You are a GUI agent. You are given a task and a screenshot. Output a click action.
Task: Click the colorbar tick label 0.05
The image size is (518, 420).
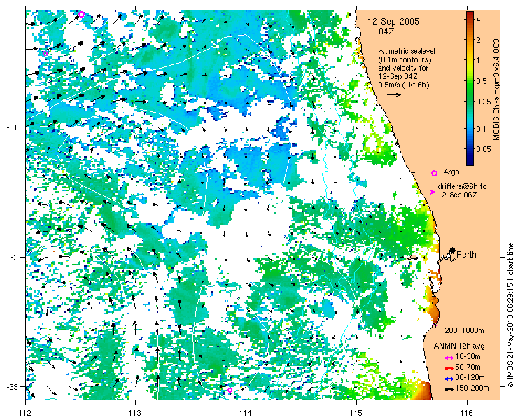(x=484, y=149)
